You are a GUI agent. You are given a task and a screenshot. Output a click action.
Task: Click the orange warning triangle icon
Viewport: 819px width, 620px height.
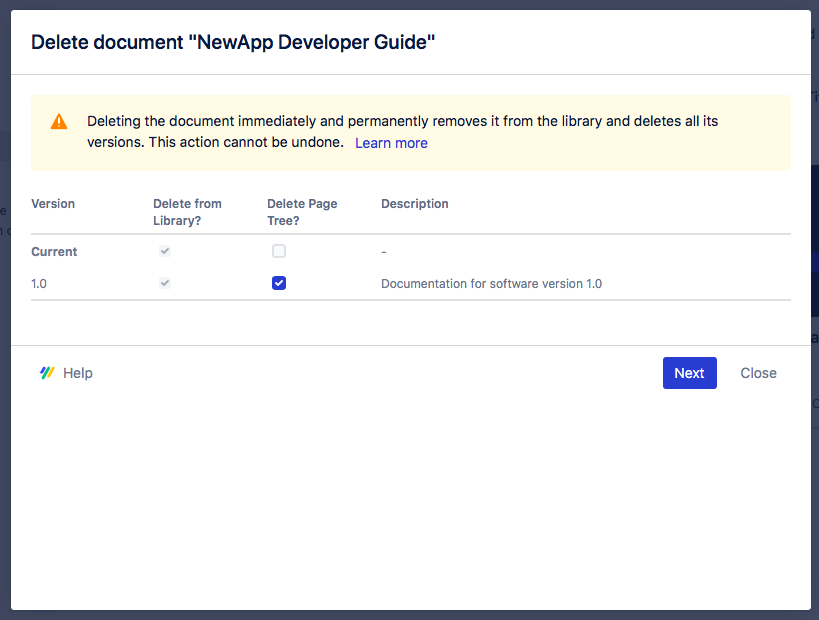59,122
